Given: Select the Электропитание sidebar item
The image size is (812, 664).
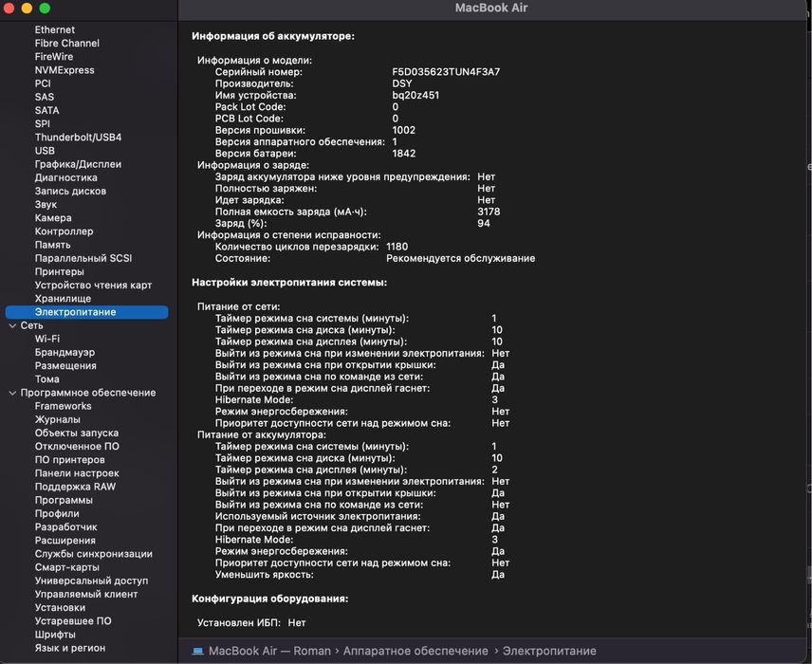Looking at the screenshot, I should tap(75, 312).
